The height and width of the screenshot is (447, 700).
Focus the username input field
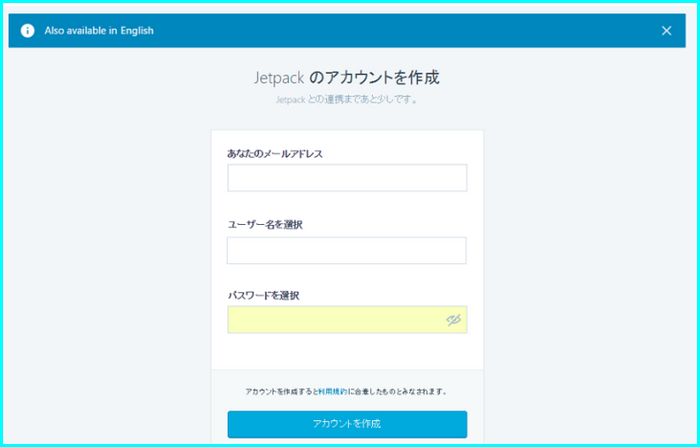pos(346,251)
